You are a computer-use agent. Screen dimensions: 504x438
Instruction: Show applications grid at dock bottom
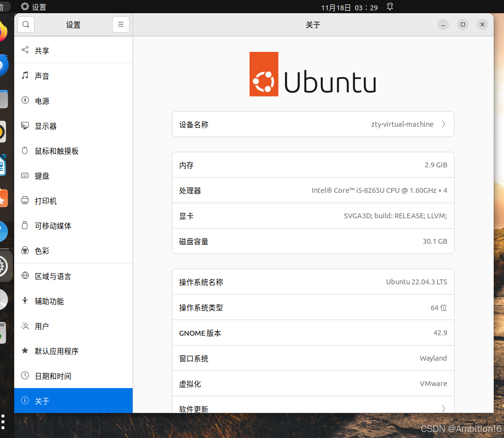tap(3, 422)
